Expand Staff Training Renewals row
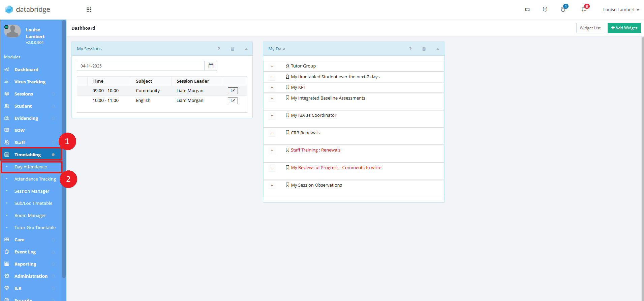The width and height of the screenshot is (644, 301). (272, 150)
